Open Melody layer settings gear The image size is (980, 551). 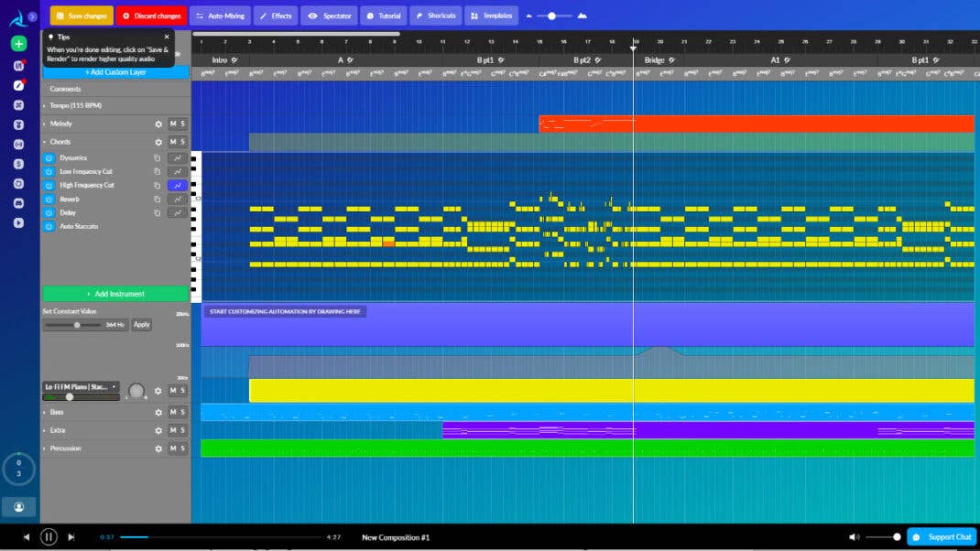click(158, 124)
